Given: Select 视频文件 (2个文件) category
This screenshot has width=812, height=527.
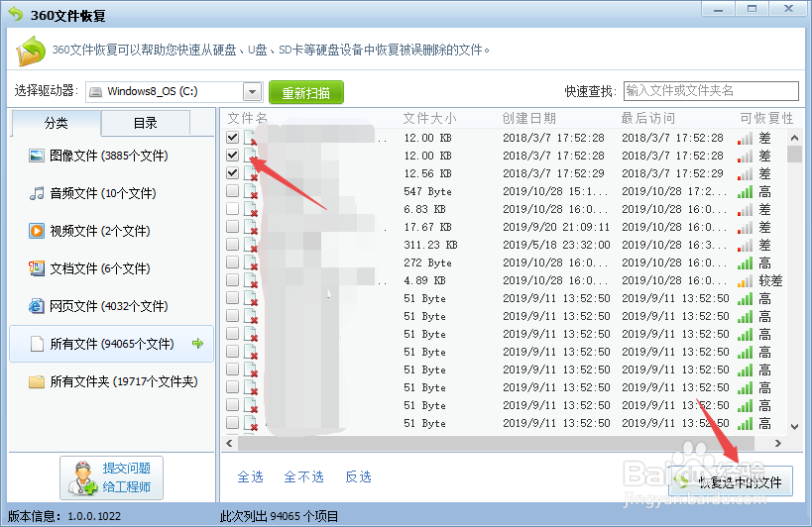Looking at the screenshot, I should point(111,231).
